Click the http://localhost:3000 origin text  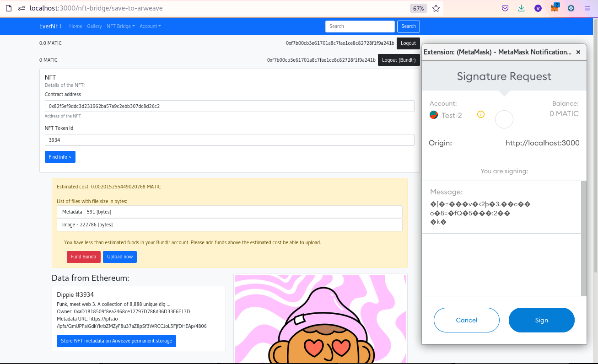(x=543, y=143)
